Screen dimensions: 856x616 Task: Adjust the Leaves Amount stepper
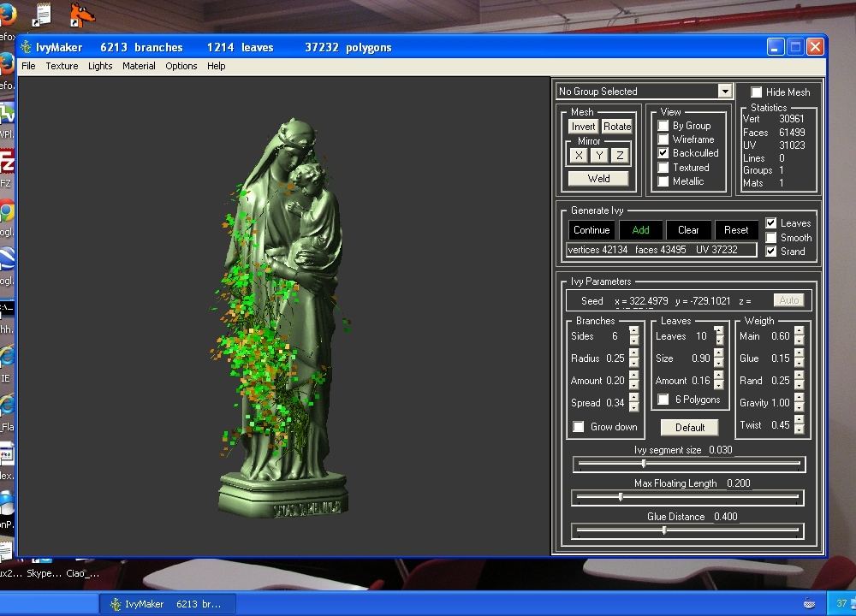(x=719, y=381)
